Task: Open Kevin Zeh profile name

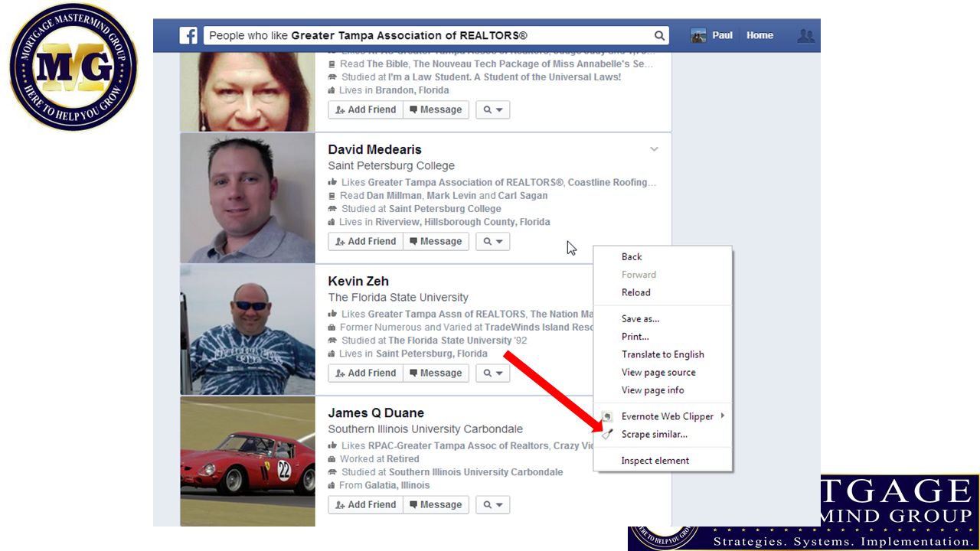Action: [x=358, y=281]
